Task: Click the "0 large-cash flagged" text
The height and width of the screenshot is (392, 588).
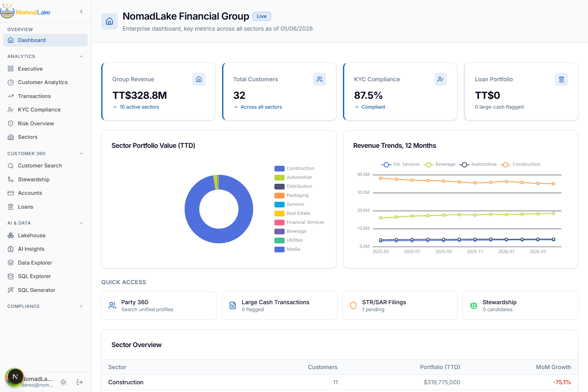Action: (x=499, y=107)
